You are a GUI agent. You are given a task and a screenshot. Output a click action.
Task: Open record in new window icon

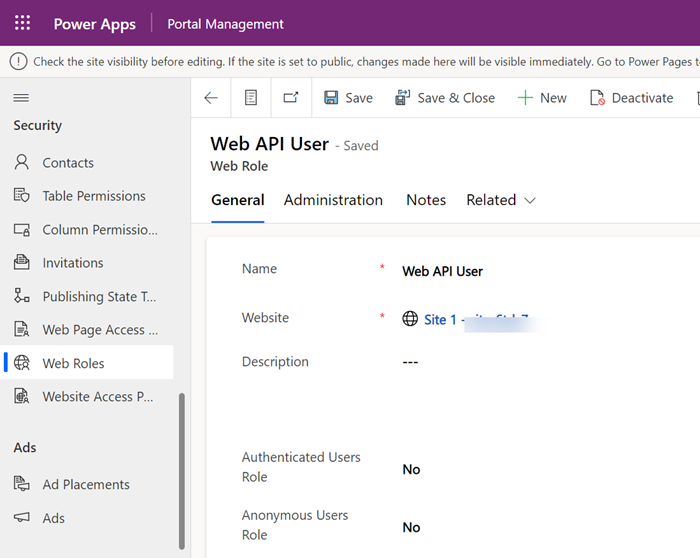[291, 98]
